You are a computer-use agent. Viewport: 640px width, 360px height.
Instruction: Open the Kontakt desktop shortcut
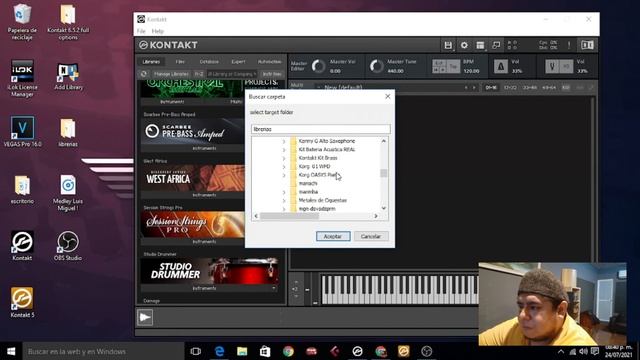[x=22, y=246]
